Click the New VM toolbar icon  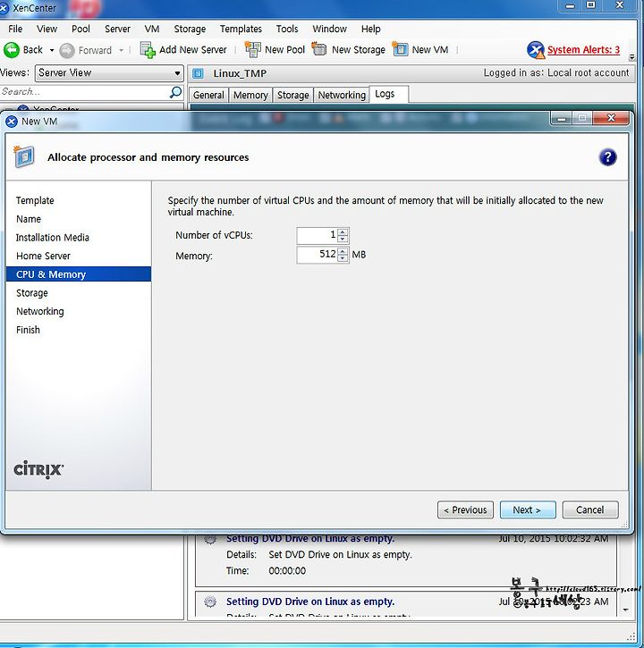point(400,49)
